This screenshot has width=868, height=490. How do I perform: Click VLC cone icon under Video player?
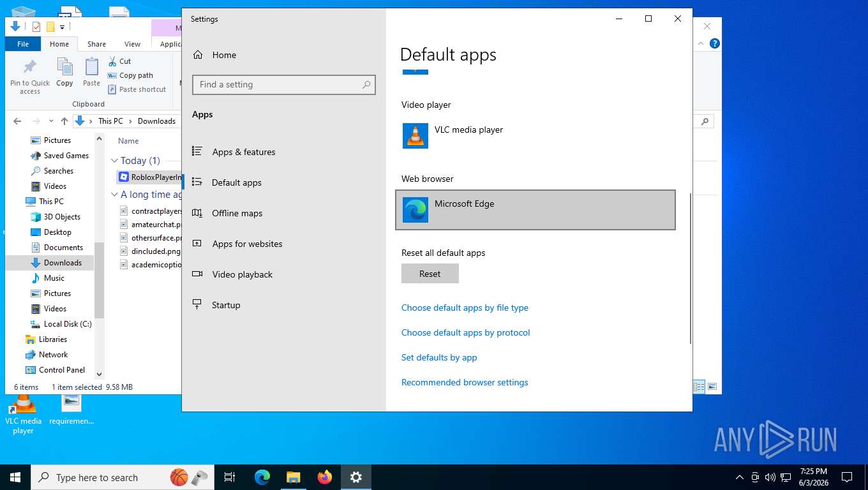(415, 136)
